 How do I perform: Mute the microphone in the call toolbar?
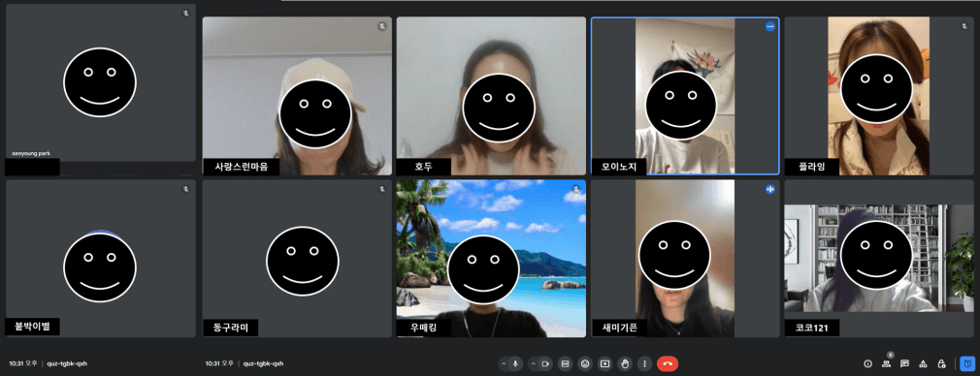click(516, 363)
